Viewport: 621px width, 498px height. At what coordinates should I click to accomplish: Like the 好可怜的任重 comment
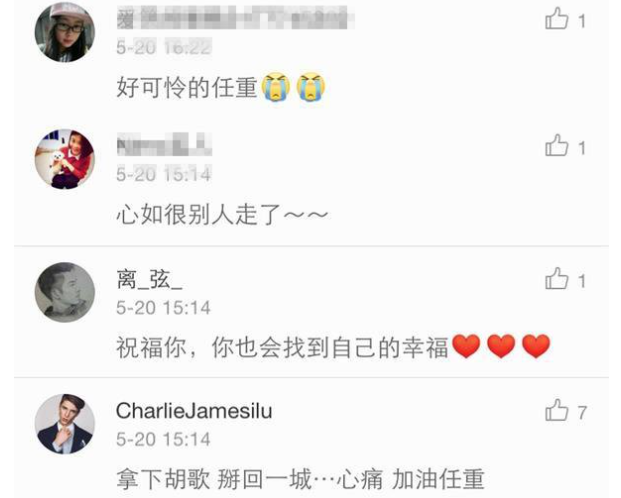pos(557,19)
